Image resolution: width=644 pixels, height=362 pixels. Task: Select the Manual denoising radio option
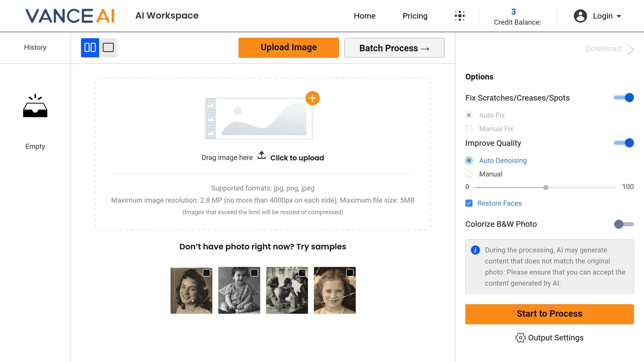coord(469,174)
